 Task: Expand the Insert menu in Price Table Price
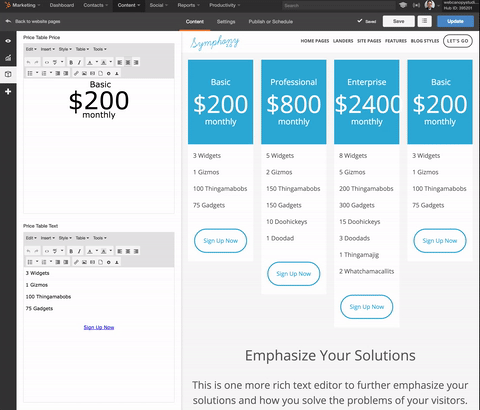pyautogui.click(x=48, y=49)
